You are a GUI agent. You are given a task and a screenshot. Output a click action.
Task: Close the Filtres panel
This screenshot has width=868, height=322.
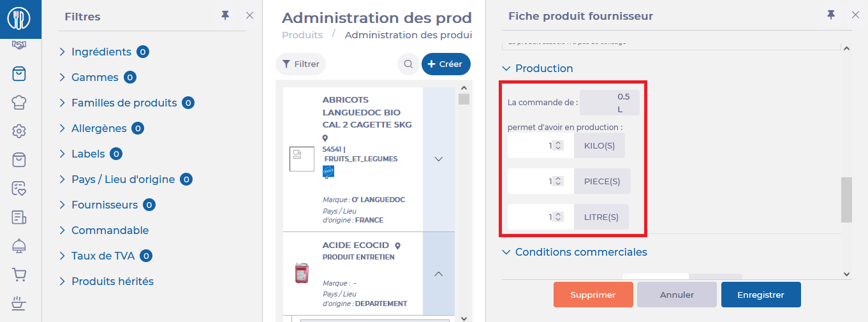point(249,16)
